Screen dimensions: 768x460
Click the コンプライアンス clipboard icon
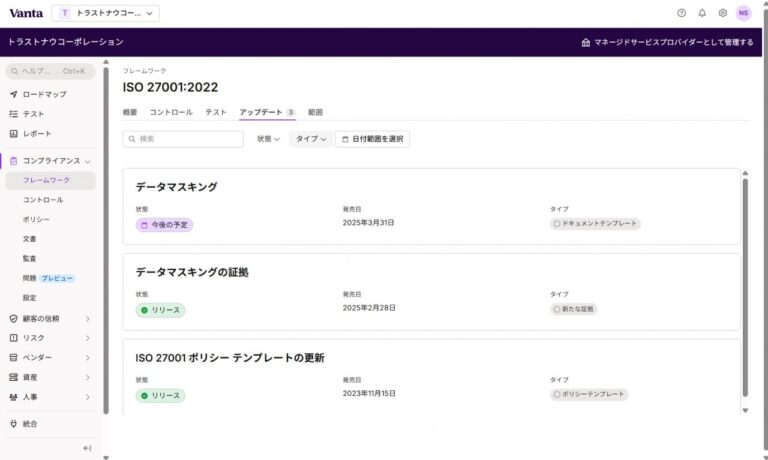click(14, 161)
